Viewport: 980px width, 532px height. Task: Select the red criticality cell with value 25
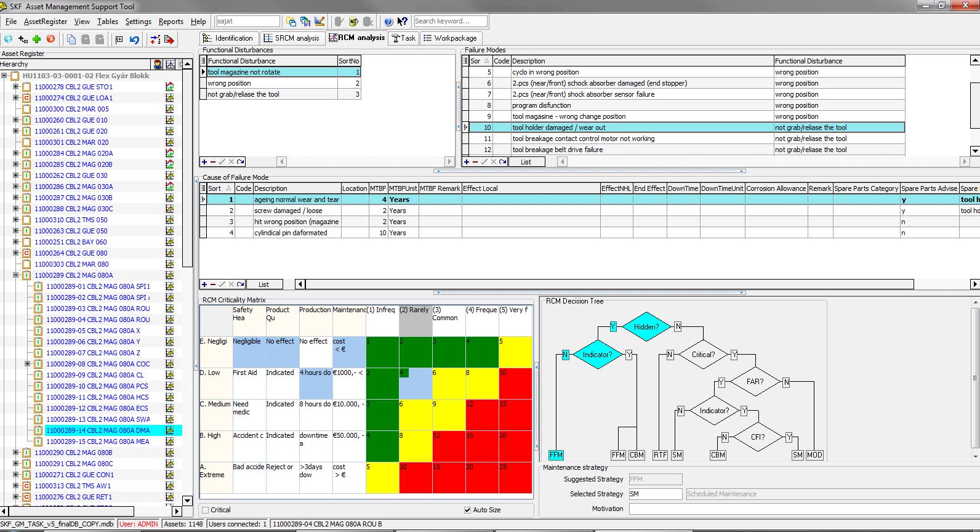515,478
